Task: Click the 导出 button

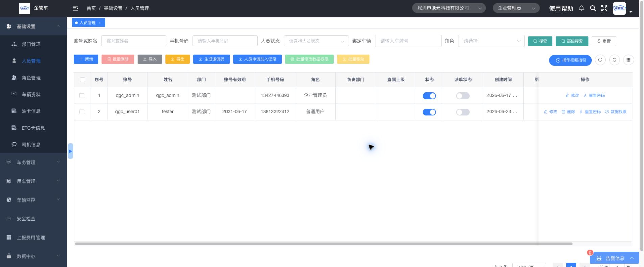Action: 177,59
